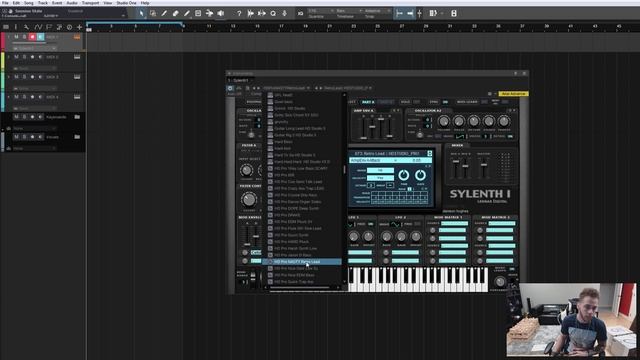Open the preset selector dropdown in plugin header
Screen dimensions: 640x360
pyautogui.click(x=286, y=88)
